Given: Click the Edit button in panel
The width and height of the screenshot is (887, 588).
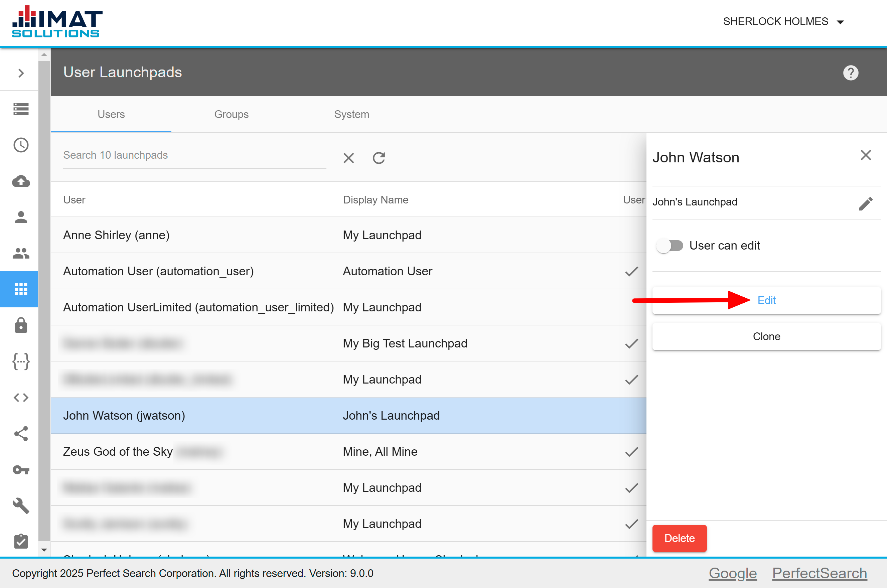Looking at the screenshot, I should [766, 300].
